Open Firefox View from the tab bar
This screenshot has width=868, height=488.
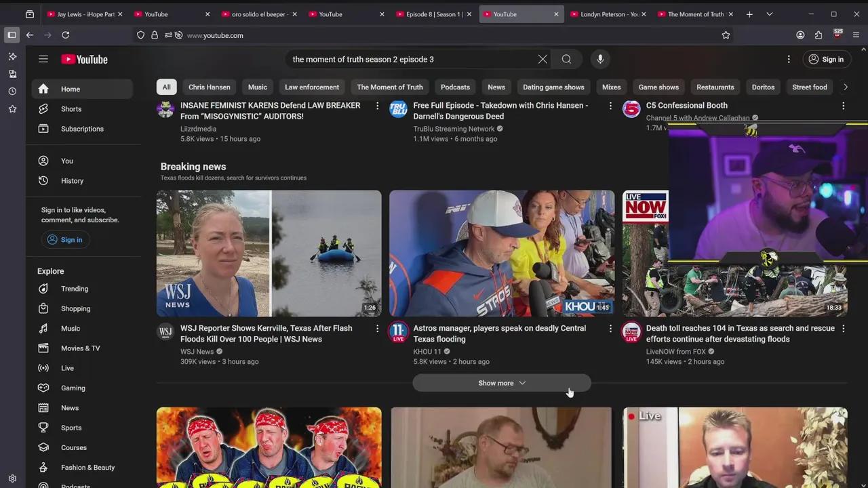click(x=30, y=14)
